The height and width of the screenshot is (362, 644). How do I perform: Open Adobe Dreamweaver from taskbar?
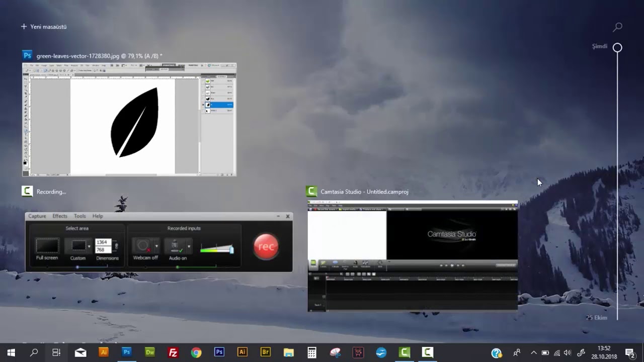(150, 352)
